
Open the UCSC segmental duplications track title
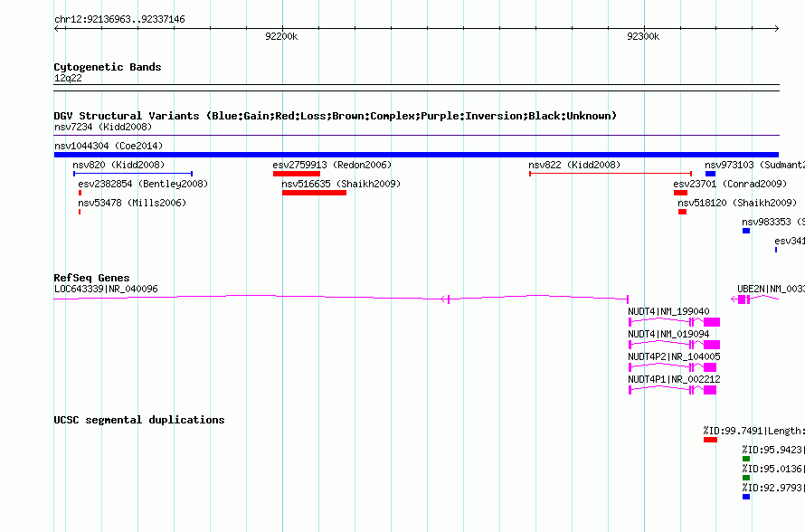coord(139,420)
